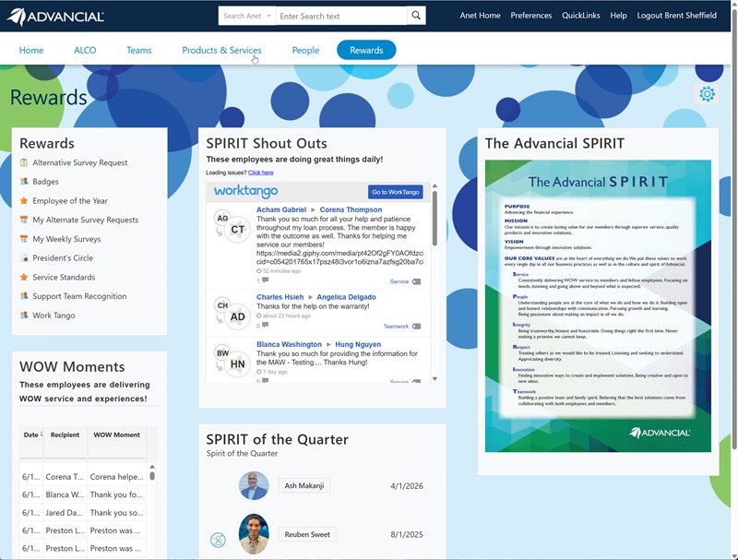Open the People tab

pos(305,50)
